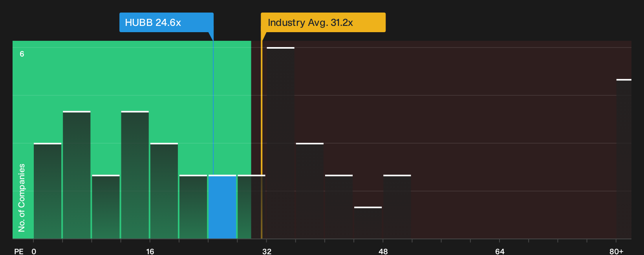Click the bar starting at PE 48

[397, 207]
